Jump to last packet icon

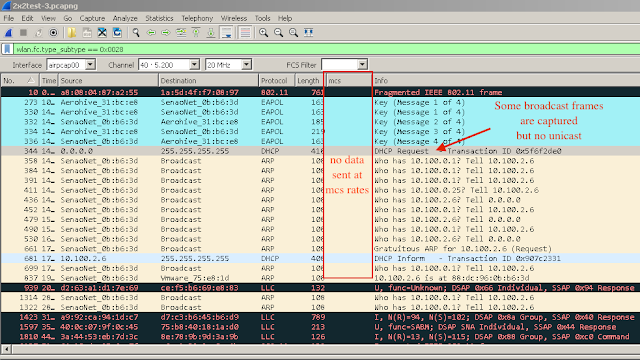pyautogui.click(x=211, y=33)
